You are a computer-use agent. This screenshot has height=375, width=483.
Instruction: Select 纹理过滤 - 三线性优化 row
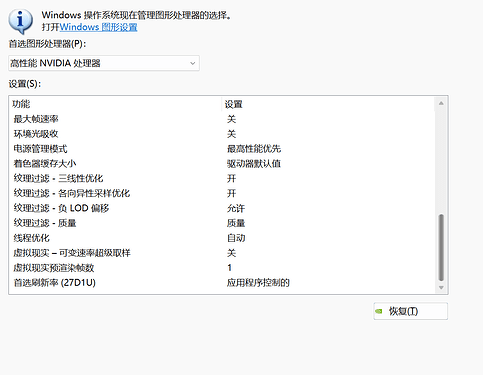pos(222,178)
